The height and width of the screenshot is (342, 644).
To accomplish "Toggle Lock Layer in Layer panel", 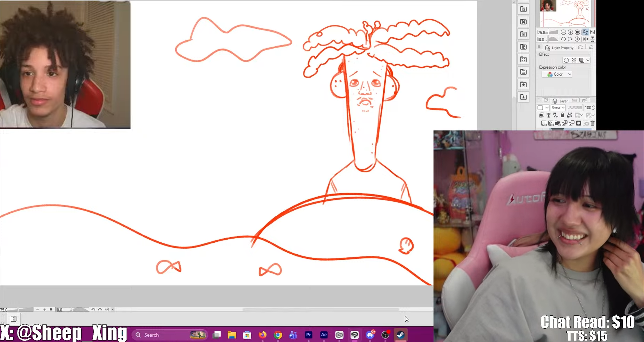I will (x=562, y=115).
